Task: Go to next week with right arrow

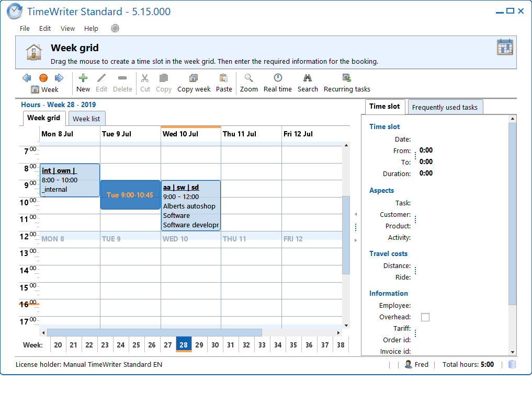Action: 59,78
